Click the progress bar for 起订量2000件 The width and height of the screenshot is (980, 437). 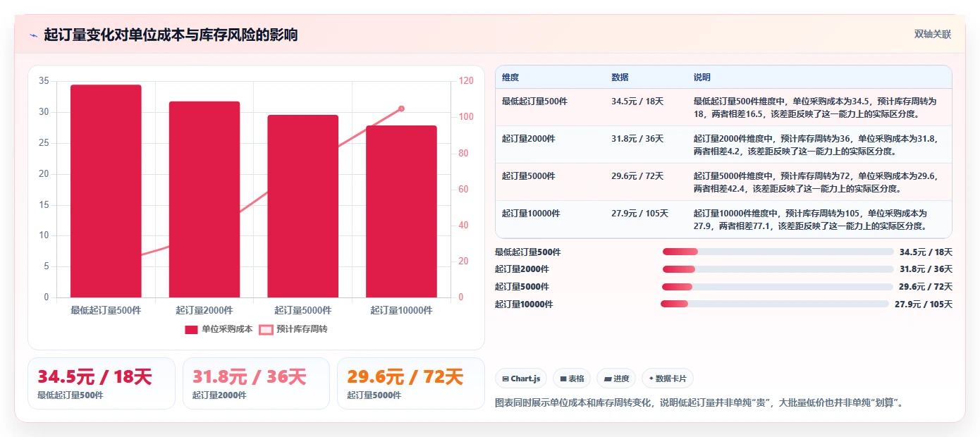(x=778, y=269)
